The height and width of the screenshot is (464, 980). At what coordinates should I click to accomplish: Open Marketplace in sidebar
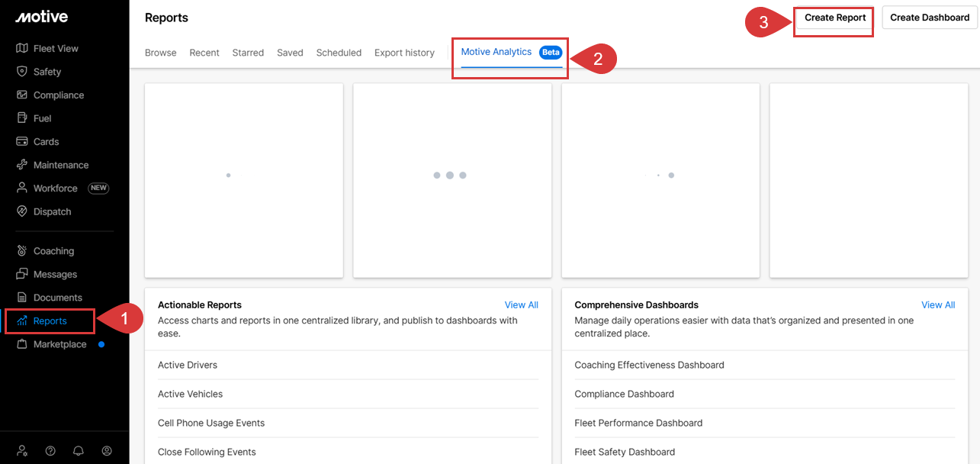(x=59, y=344)
